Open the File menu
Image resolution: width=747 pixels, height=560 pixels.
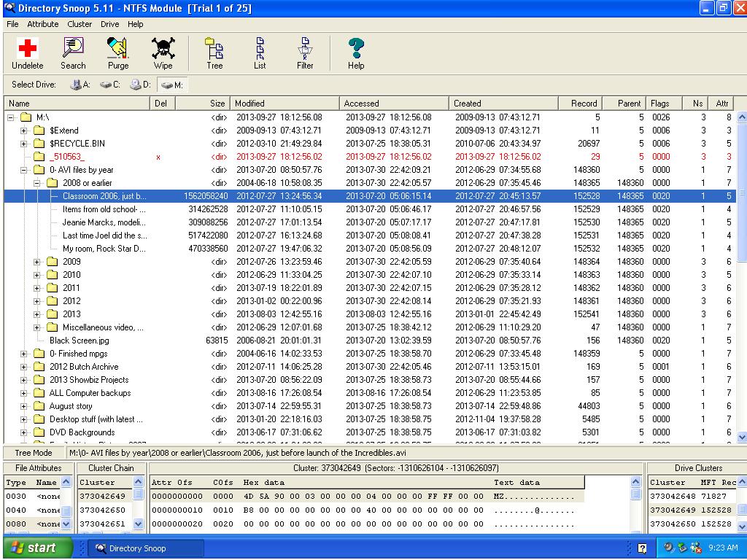pyautogui.click(x=12, y=24)
